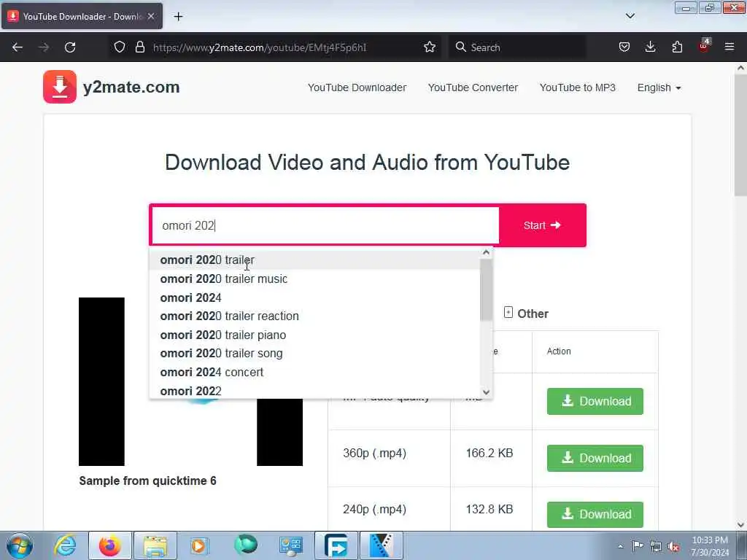The height and width of the screenshot is (560, 747).
Task: Select suggestion omori 2020 trailer song
Action: tap(314, 354)
